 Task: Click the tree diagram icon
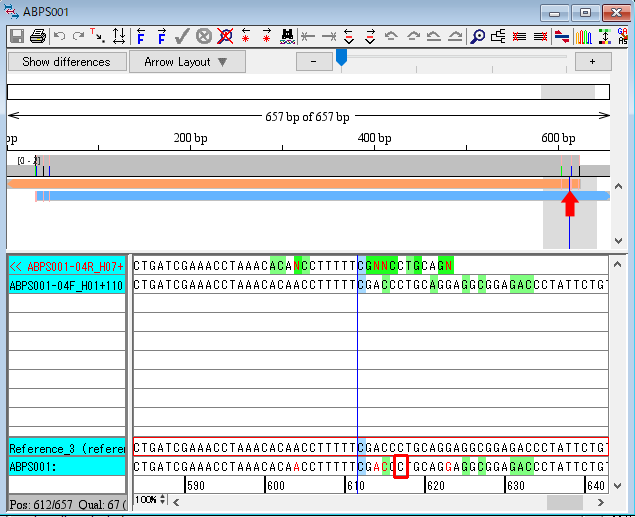[498, 36]
